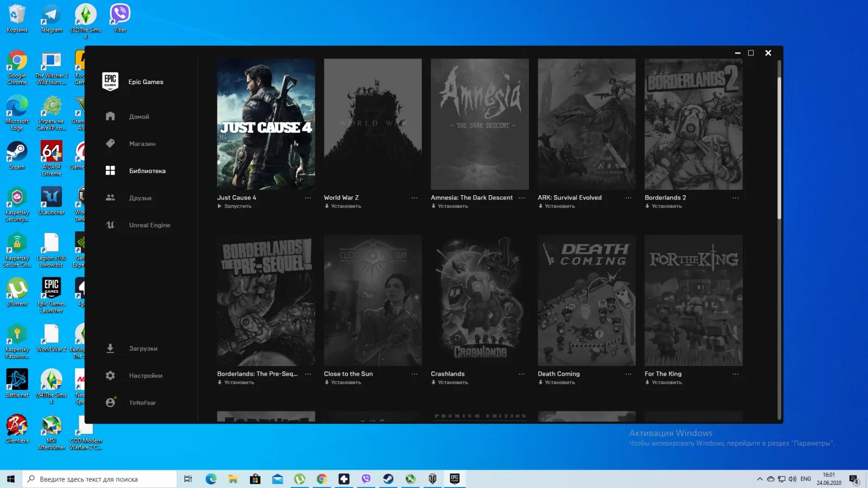Screen dimensions: 868x488
Task: Select the Microsoft Edge desktop icon
Action: pyautogui.click(x=17, y=113)
